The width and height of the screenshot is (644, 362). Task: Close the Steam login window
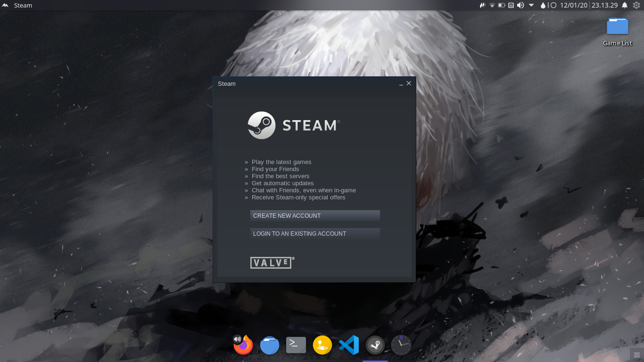tap(409, 83)
